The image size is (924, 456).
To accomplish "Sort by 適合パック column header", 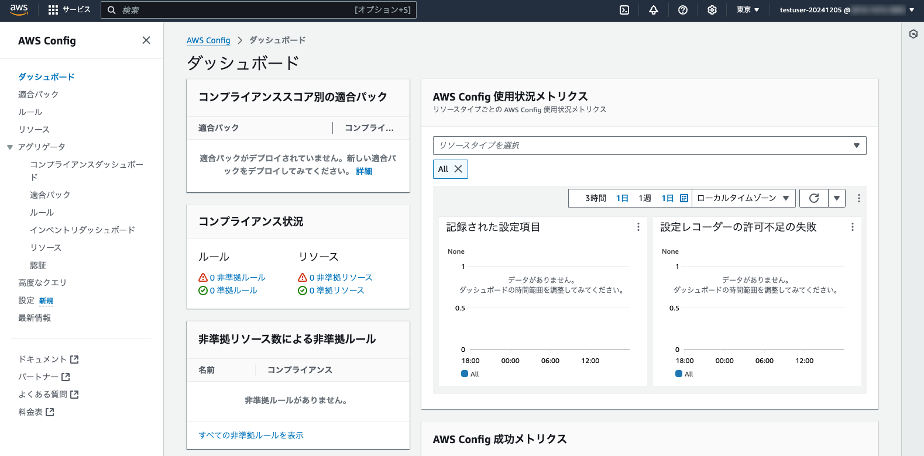I will [x=219, y=128].
